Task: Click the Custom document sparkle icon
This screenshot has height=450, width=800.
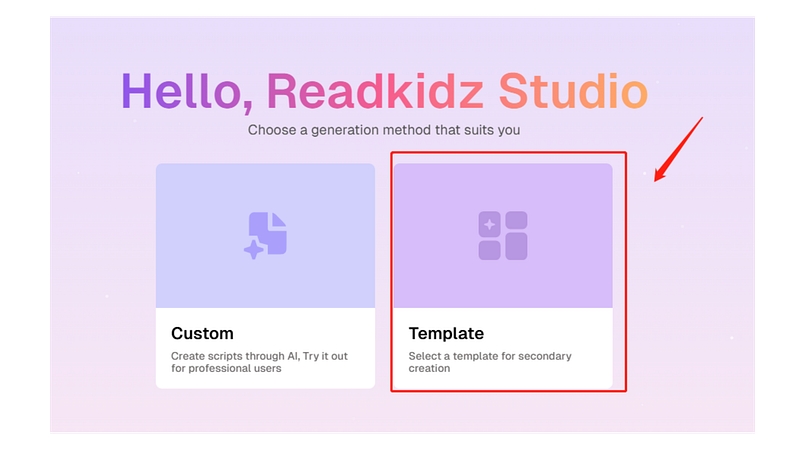Action: 266,235
